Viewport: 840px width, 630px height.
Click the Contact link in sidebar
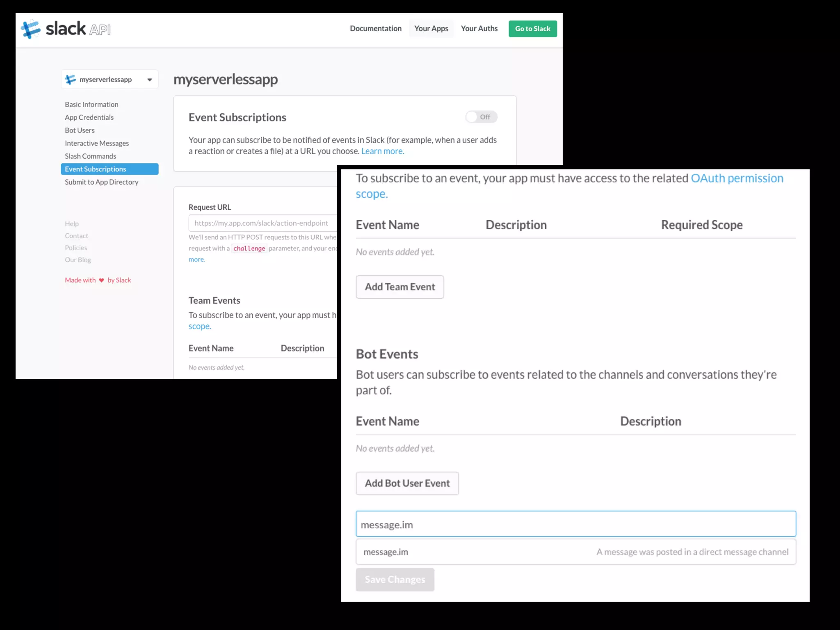[76, 236]
